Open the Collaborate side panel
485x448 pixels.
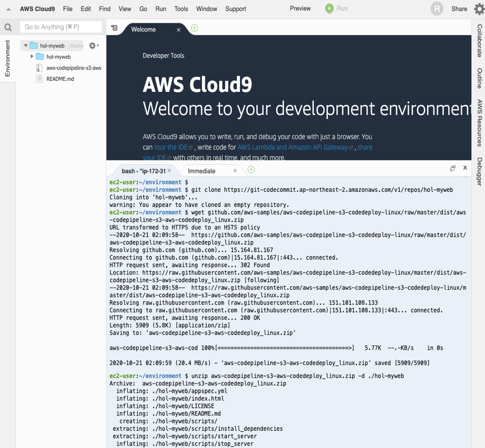point(479,41)
